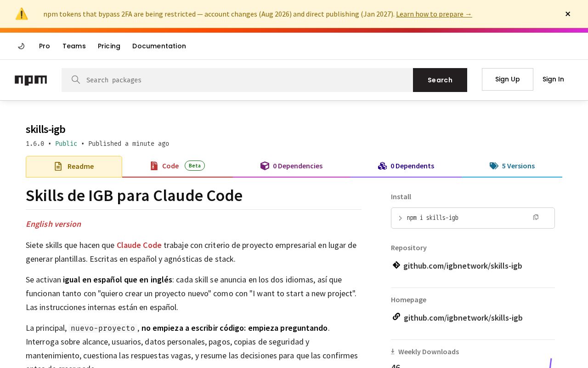
Task: Click the git icon beside the Repository link
Action: pos(396,265)
